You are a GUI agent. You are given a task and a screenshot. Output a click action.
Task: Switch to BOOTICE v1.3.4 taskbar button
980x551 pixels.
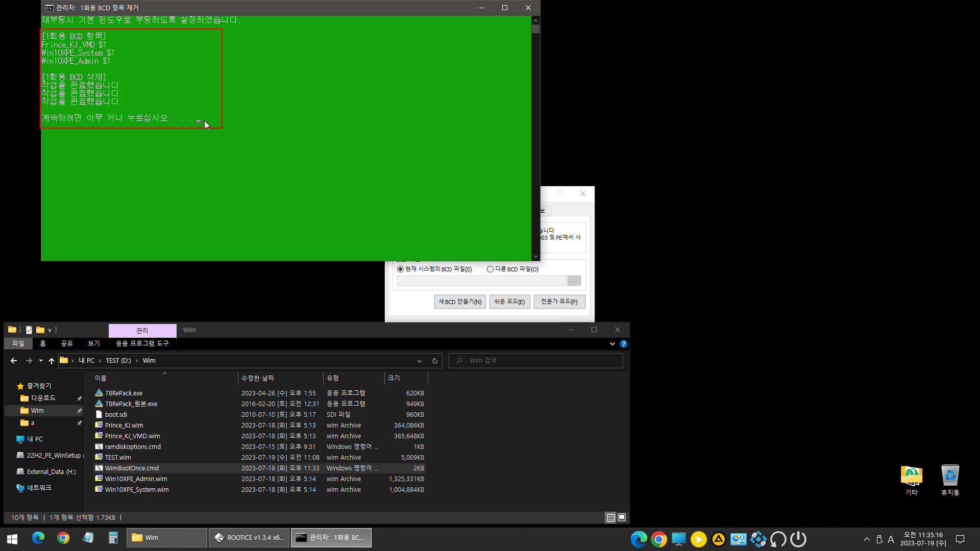point(249,538)
